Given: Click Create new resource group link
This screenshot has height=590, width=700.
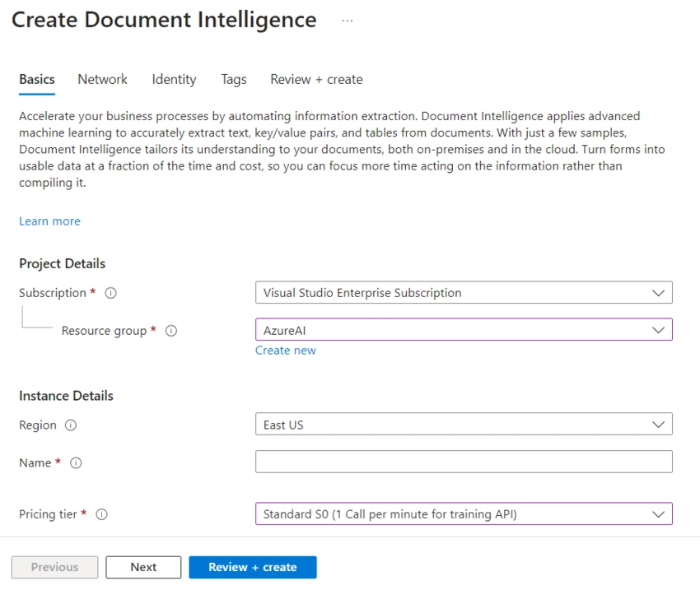Looking at the screenshot, I should tap(286, 351).
